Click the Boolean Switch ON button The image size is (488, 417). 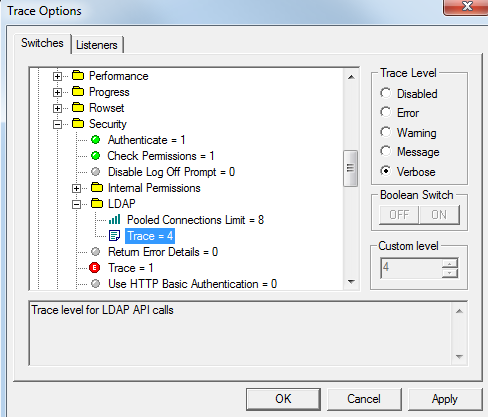(x=439, y=215)
